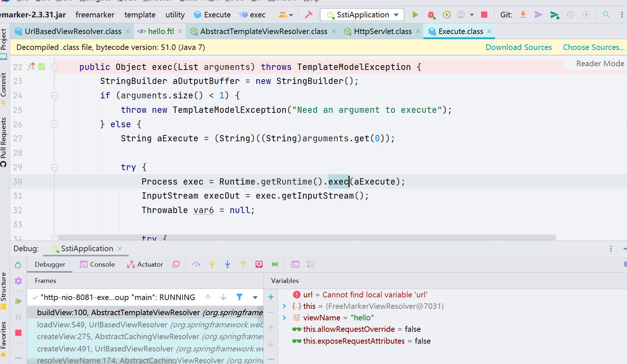Screen dimensions: 627x364
Task: Click the Step Into yellow arrow icon
Action: click(x=212, y=264)
